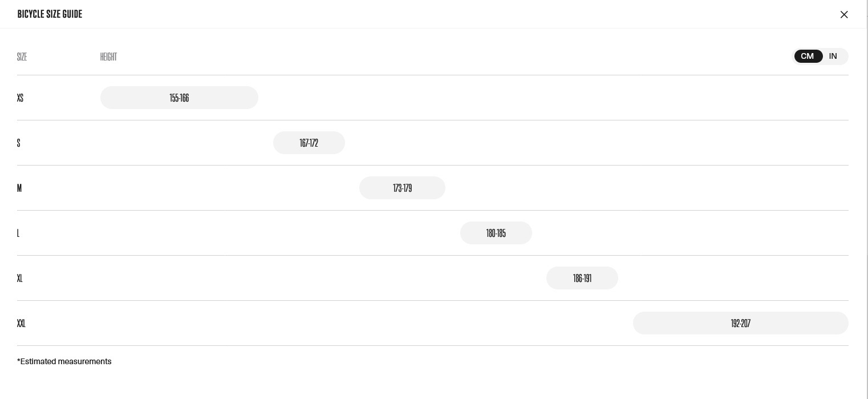Screen dimensions: 868x399
Task: Click the S size label
Action: coord(19,143)
